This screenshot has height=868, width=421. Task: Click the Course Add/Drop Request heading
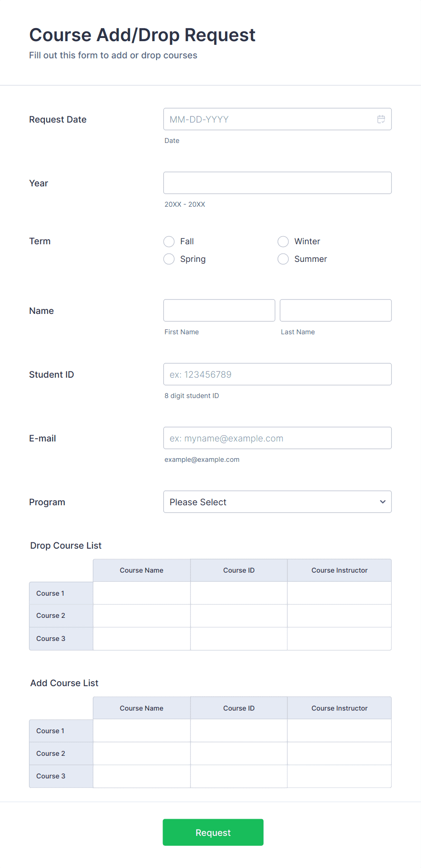pos(142,35)
